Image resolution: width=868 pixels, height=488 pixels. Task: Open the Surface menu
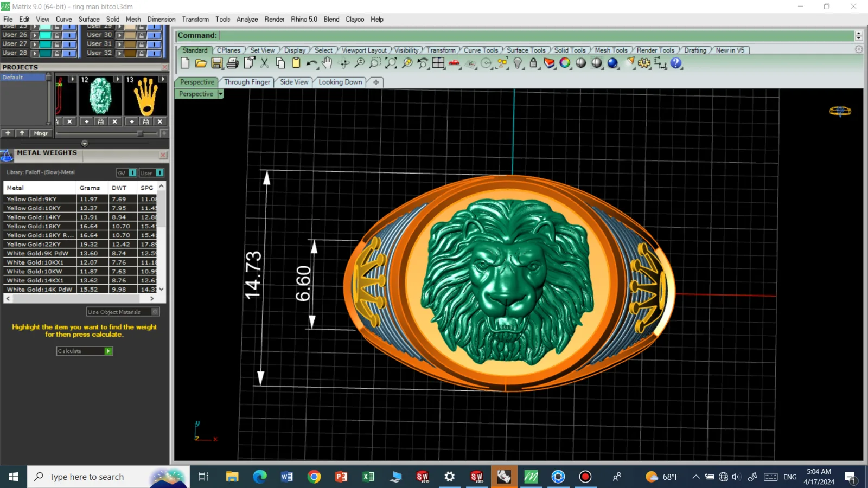point(89,19)
